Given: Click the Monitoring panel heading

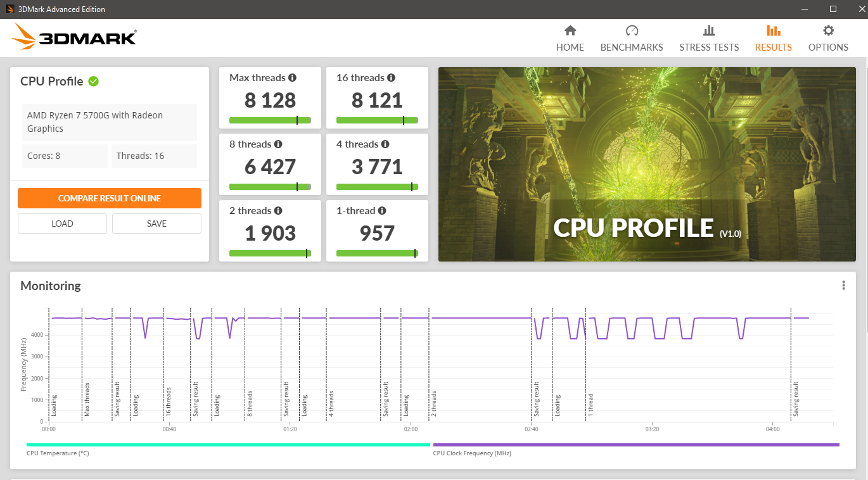Looking at the screenshot, I should point(51,286).
